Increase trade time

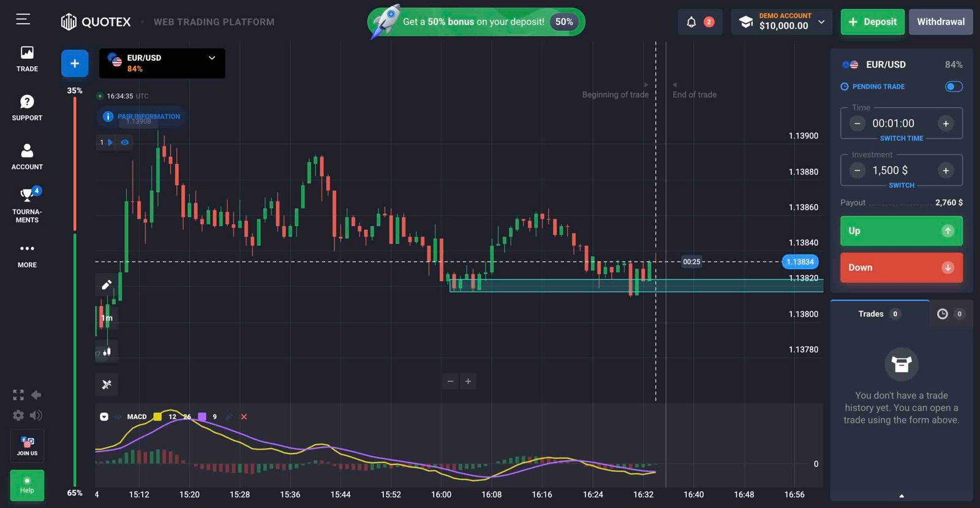[x=946, y=123]
